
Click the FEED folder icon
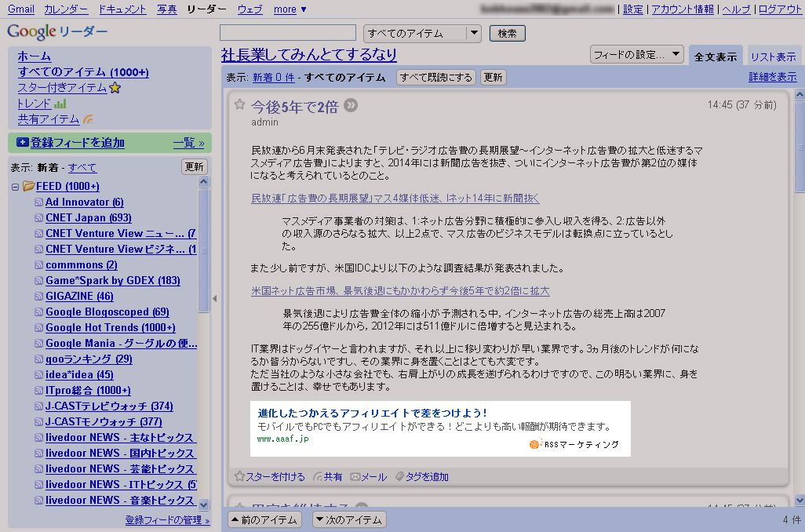tap(28, 186)
